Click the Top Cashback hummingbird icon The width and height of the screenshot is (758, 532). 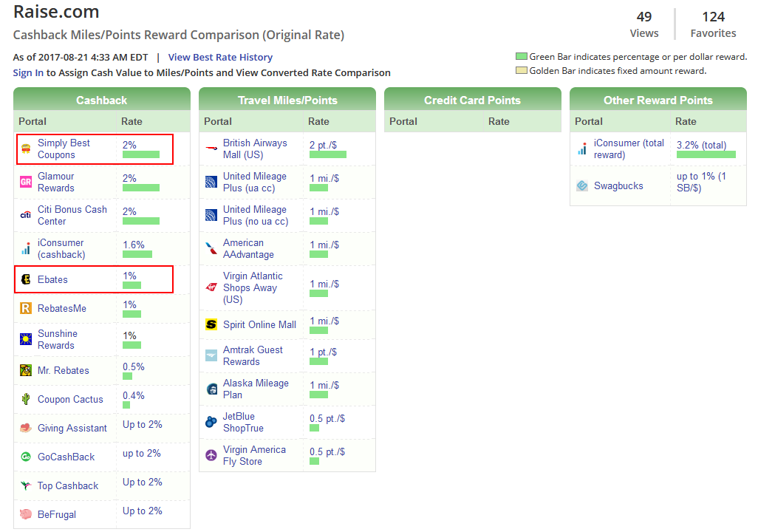(26, 485)
